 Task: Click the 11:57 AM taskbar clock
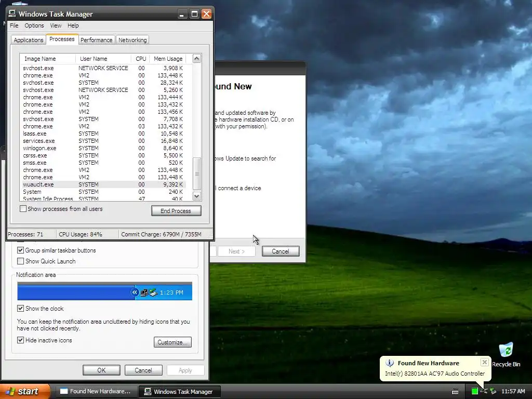pyautogui.click(x=513, y=391)
